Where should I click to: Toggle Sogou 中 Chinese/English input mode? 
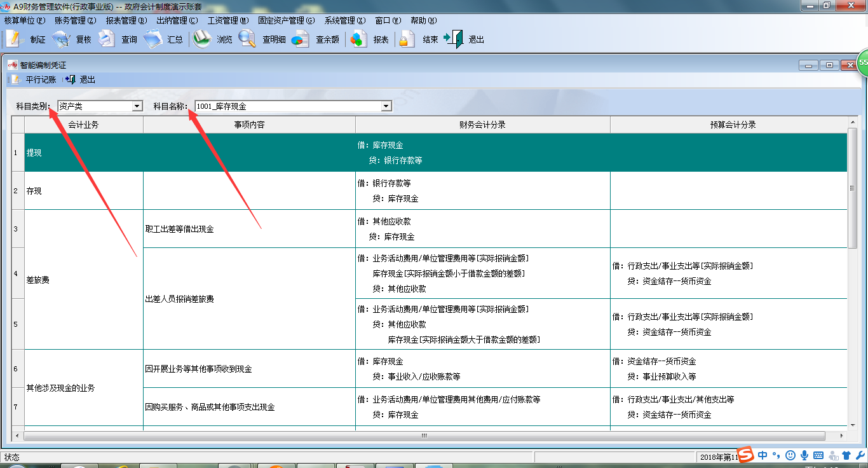(763, 455)
